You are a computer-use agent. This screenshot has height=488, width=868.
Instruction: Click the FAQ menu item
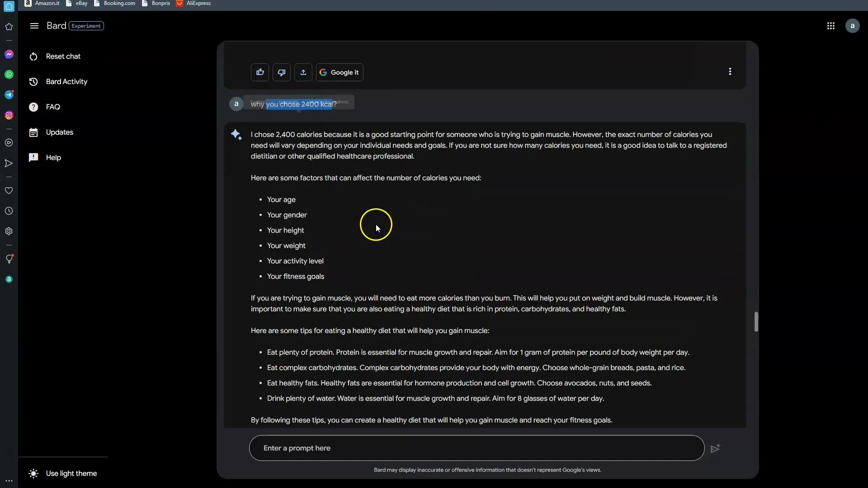[52, 107]
